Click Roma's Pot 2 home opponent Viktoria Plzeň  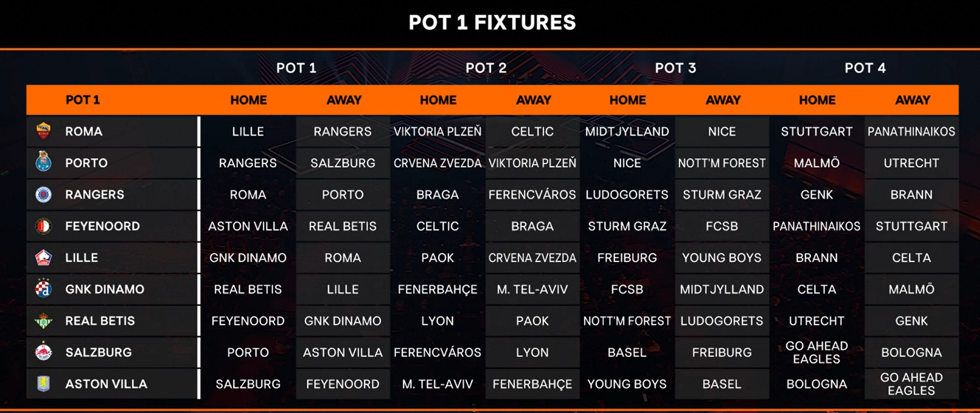(438, 131)
